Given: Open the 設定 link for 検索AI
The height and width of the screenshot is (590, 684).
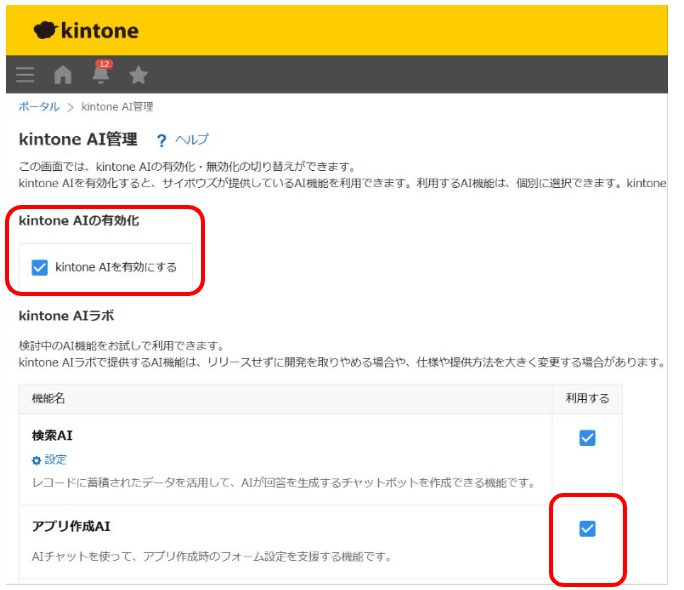Looking at the screenshot, I should pyautogui.click(x=55, y=460).
